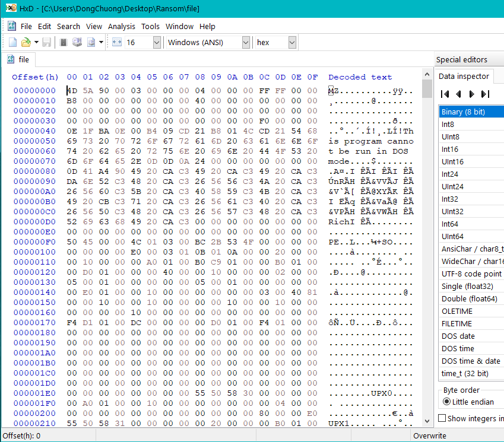
Task: Open the Tools menu
Action: click(x=150, y=26)
